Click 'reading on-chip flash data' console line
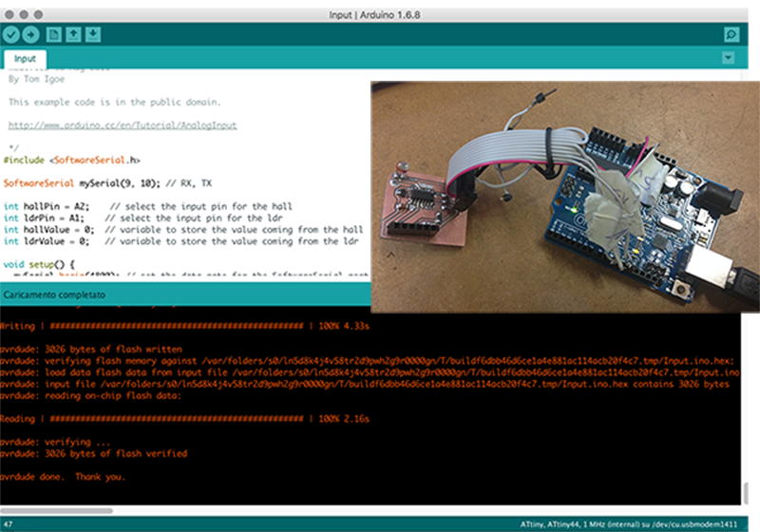Screen dimensions: 760x532 point(90,396)
